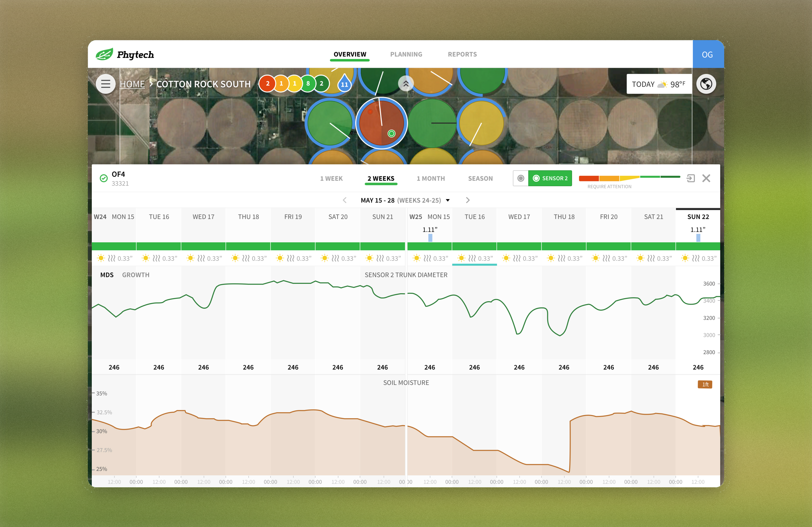Switch chart to GROWTH view
Screen dimensions: 812x527
136,275
